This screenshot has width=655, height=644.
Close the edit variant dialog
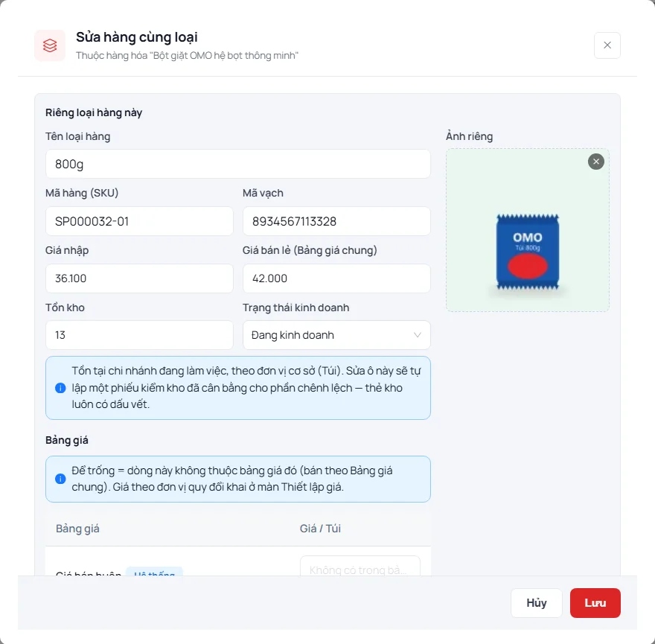[607, 45]
